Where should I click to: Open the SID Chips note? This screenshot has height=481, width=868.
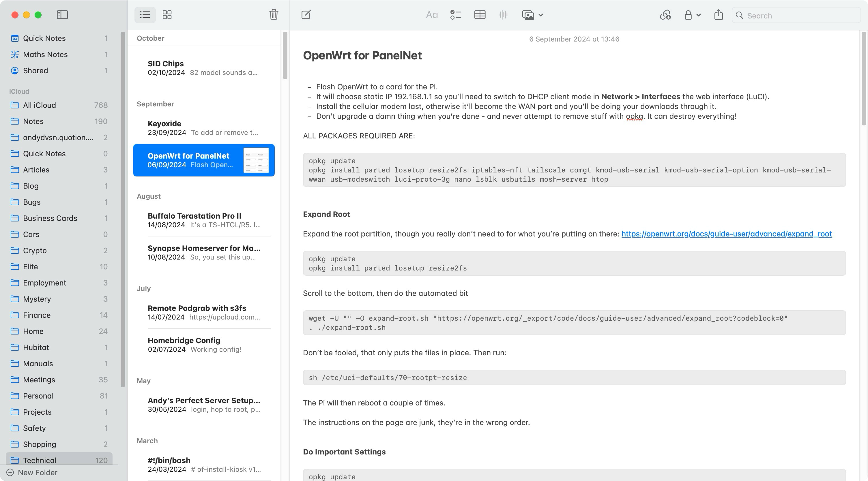point(204,68)
